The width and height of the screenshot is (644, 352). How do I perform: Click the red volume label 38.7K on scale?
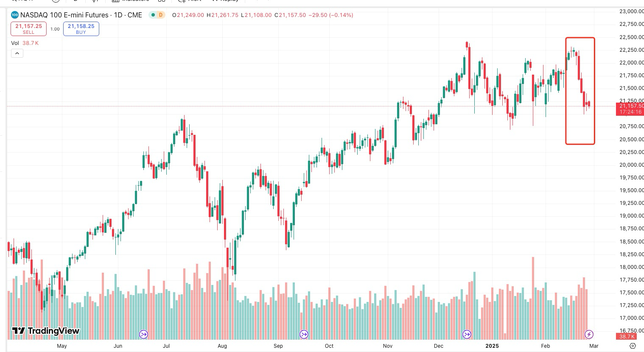click(626, 336)
